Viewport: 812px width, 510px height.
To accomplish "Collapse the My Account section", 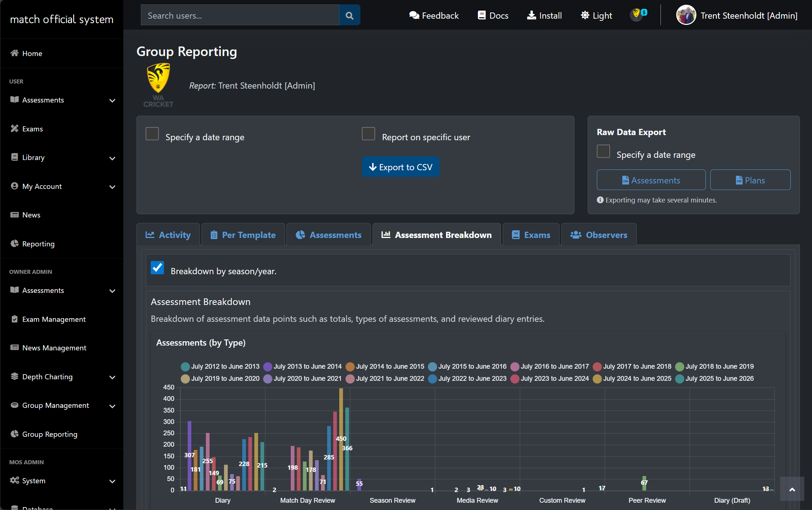I will [112, 187].
